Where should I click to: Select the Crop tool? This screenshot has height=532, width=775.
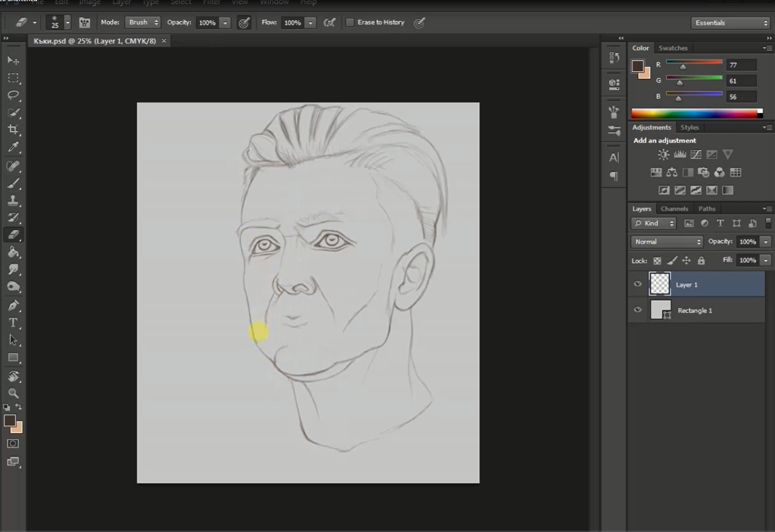pyautogui.click(x=13, y=130)
